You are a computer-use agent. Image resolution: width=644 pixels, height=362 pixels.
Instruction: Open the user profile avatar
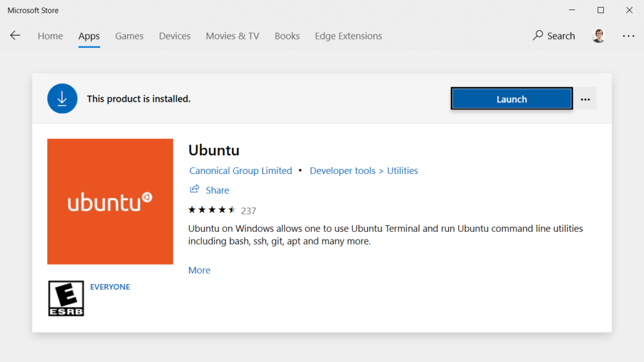click(x=598, y=36)
